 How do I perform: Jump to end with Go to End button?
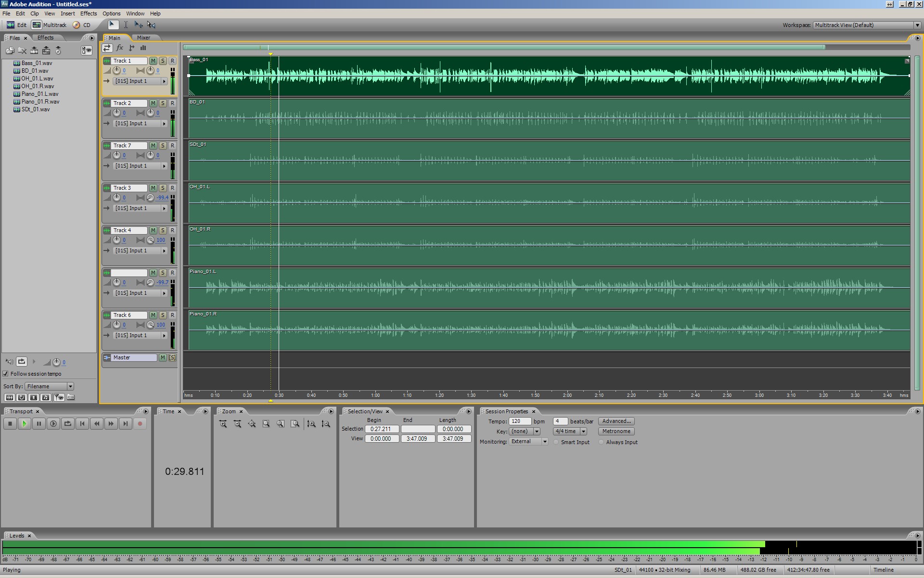(126, 424)
